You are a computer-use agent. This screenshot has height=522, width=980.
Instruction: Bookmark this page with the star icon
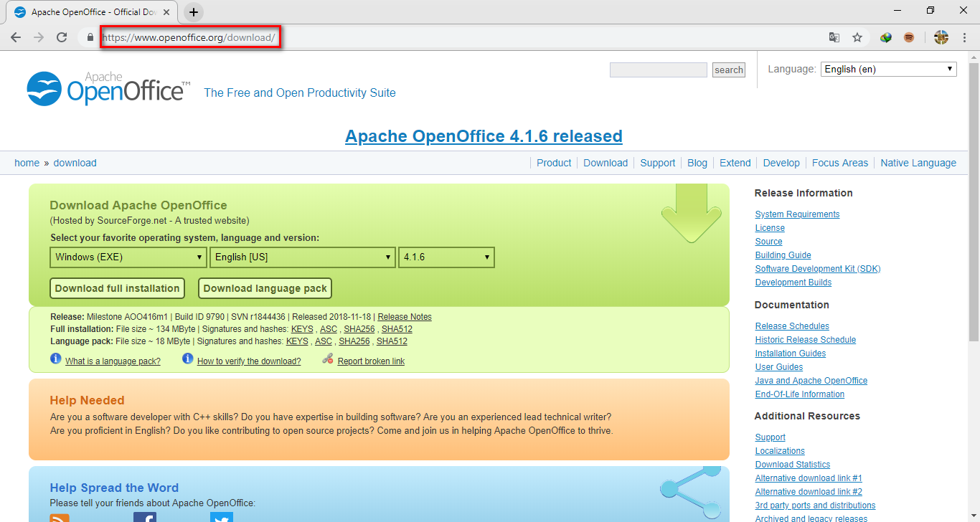[857, 37]
